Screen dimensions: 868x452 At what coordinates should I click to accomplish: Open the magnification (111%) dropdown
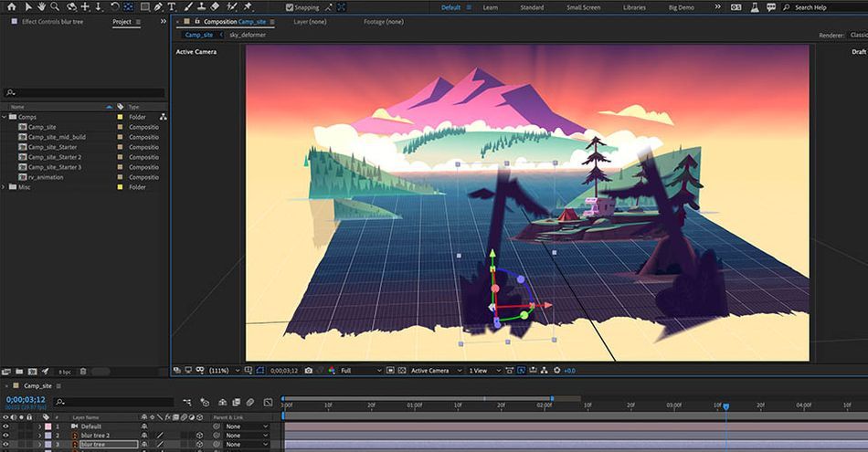[224, 371]
